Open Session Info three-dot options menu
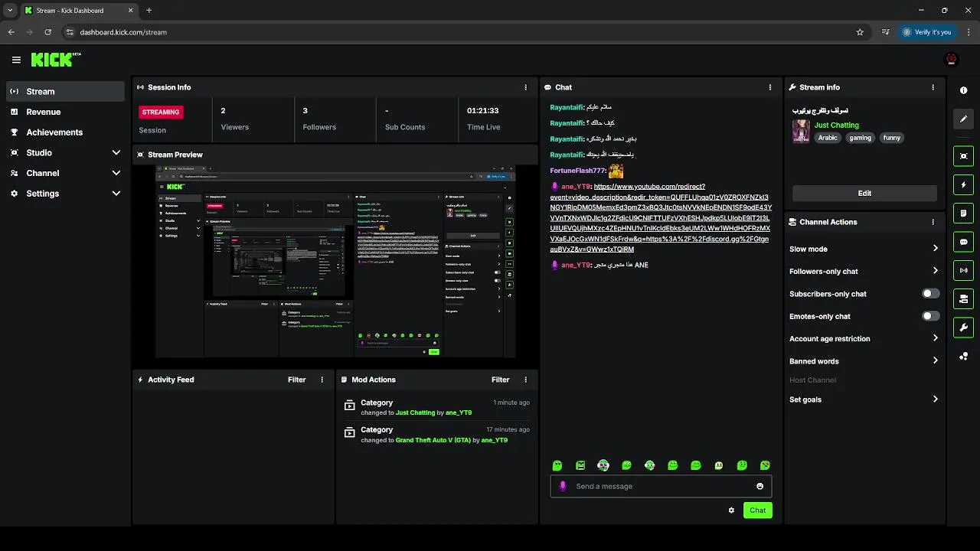This screenshot has height=551, width=980. click(x=525, y=87)
